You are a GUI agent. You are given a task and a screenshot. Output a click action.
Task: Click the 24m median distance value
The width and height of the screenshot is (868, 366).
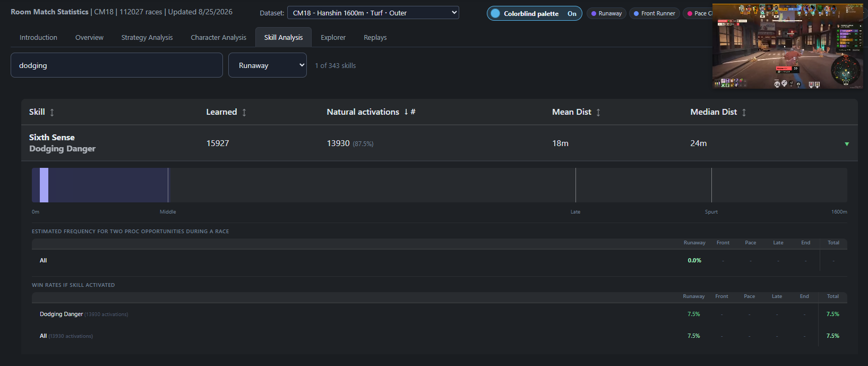click(698, 143)
